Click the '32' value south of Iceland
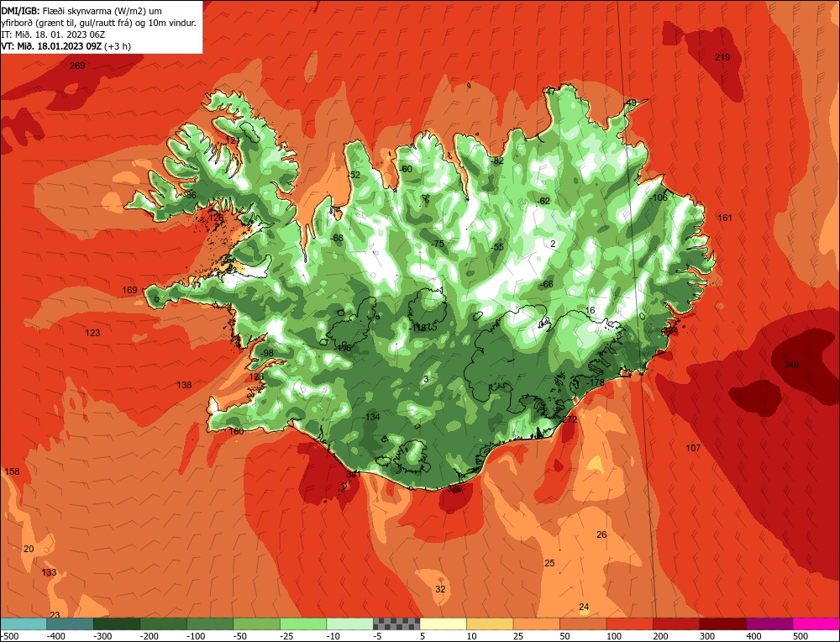 (440, 589)
